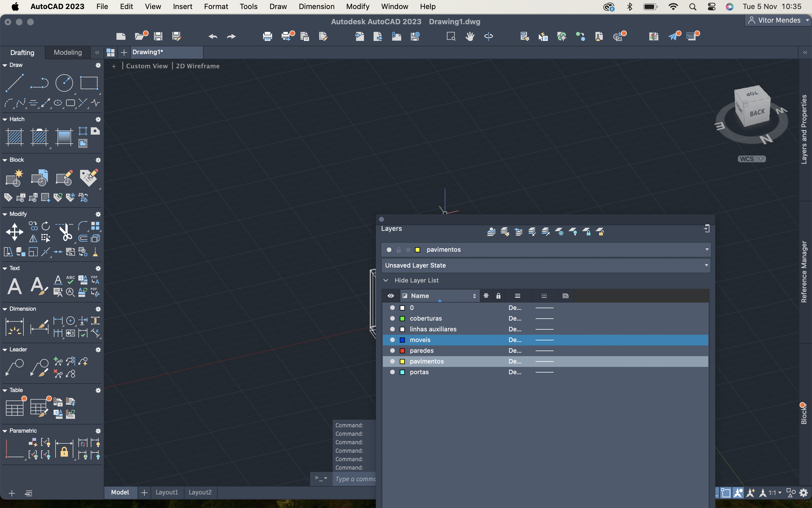Click the green color swatch of coberturas
This screenshot has height=508, width=812.
pos(402,319)
